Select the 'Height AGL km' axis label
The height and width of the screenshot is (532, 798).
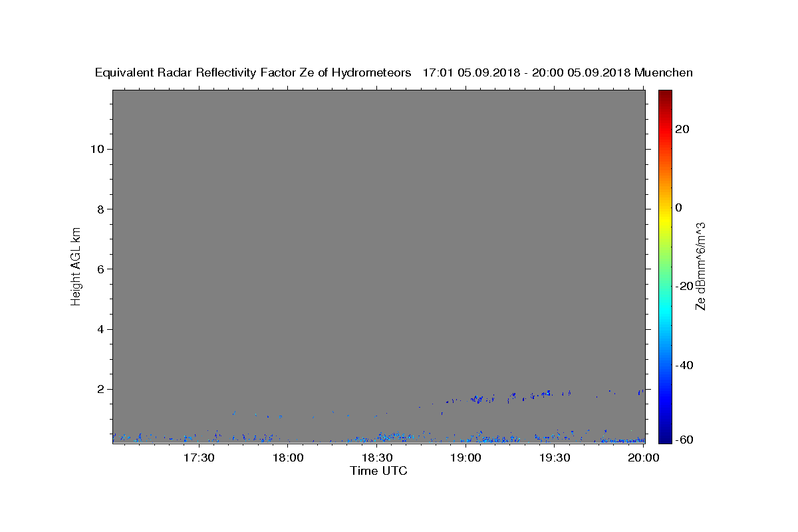pos(76,265)
